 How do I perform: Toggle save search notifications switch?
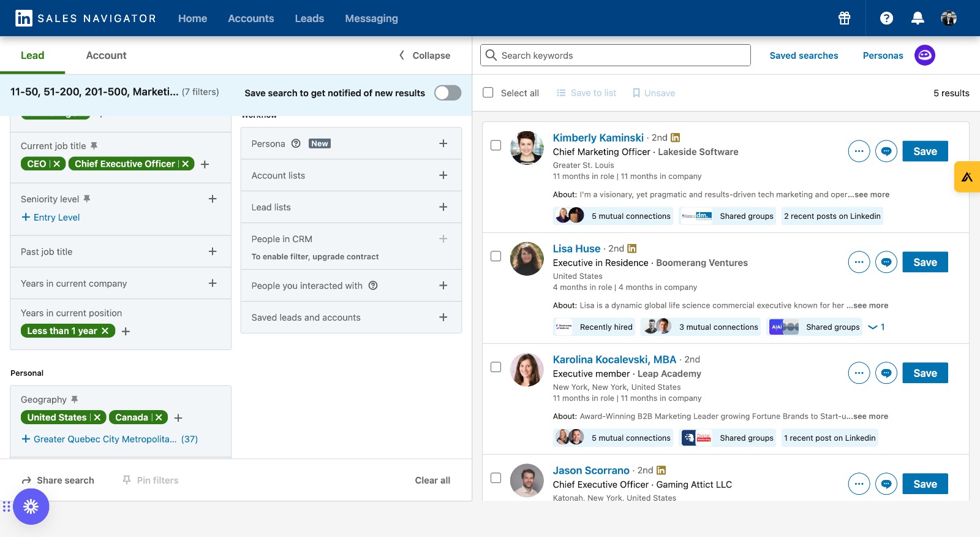point(448,93)
